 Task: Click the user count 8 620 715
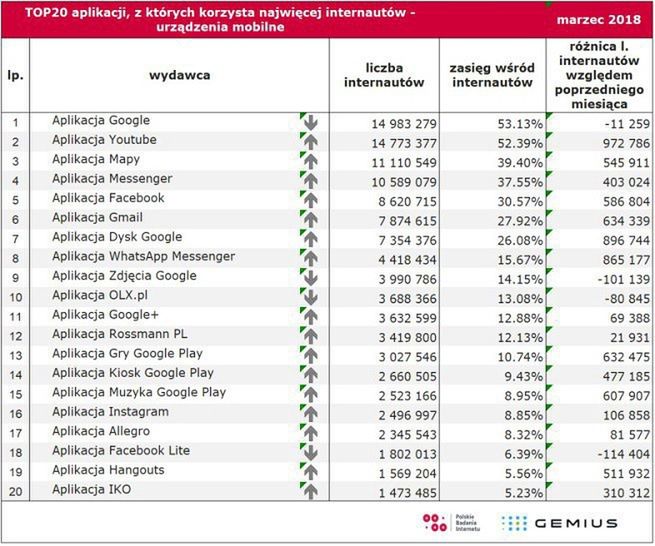(407, 202)
